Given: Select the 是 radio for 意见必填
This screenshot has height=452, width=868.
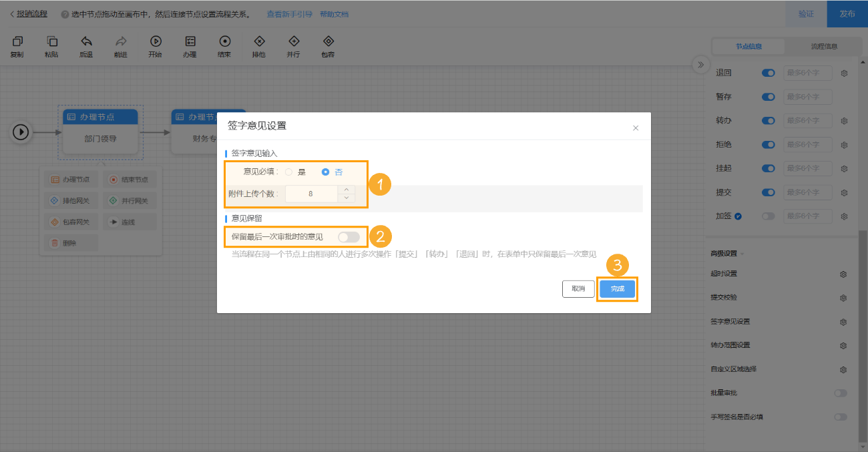Looking at the screenshot, I should (x=288, y=172).
